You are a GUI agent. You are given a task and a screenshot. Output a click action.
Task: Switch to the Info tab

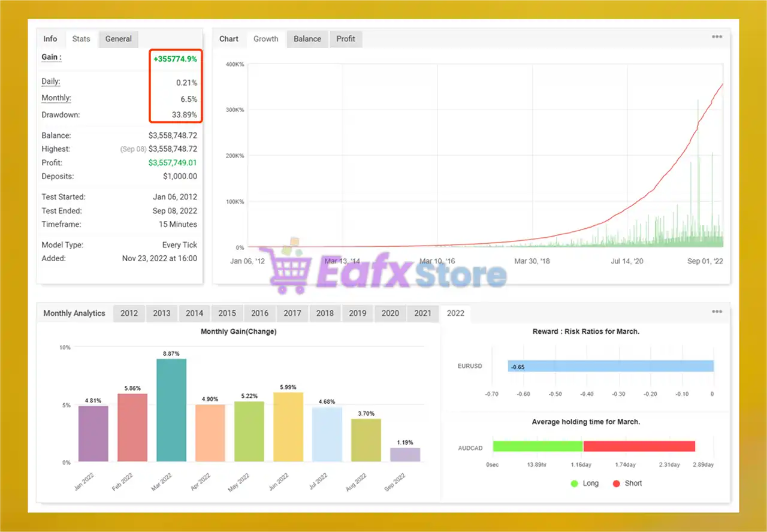tap(50, 39)
